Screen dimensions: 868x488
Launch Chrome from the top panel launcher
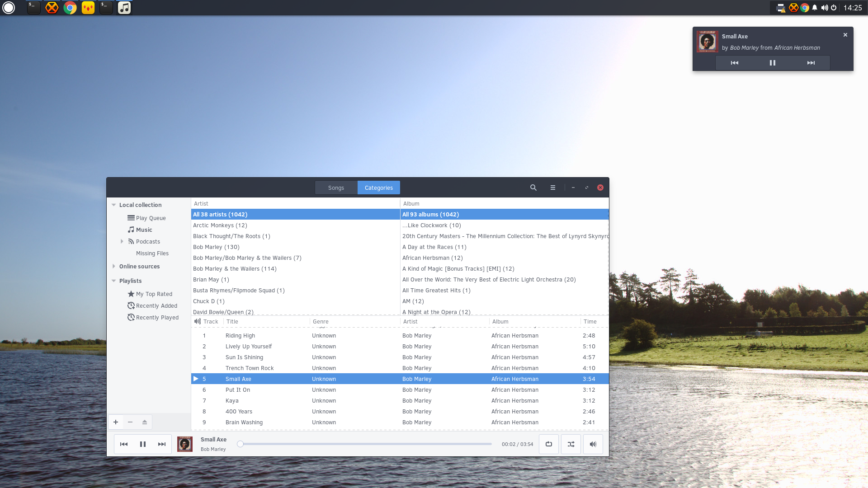click(x=70, y=8)
